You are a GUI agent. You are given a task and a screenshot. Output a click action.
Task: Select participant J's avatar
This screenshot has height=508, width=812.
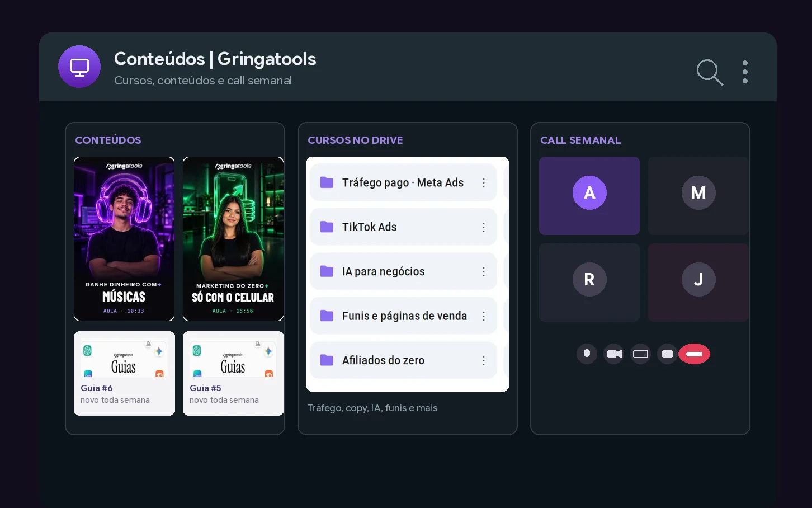point(698,279)
